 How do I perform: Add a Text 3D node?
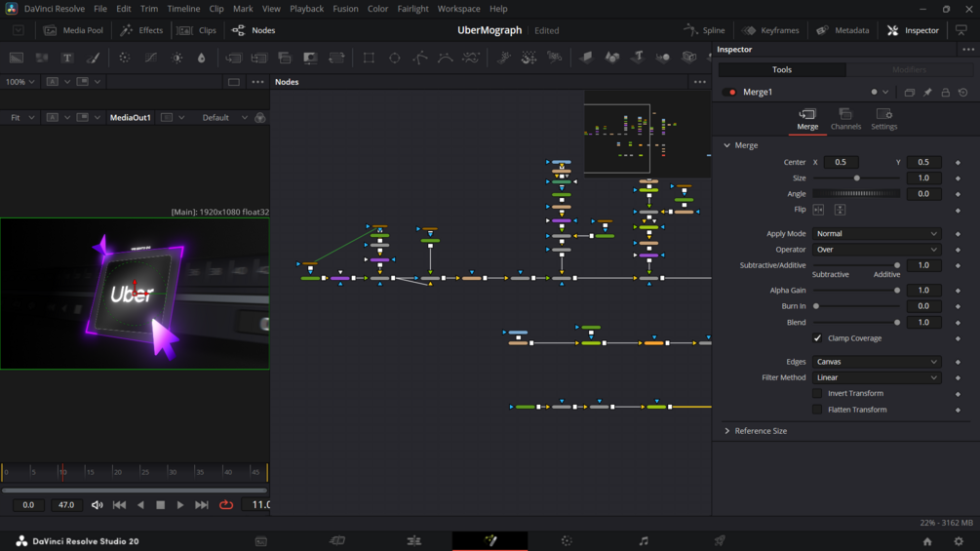pos(638,58)
